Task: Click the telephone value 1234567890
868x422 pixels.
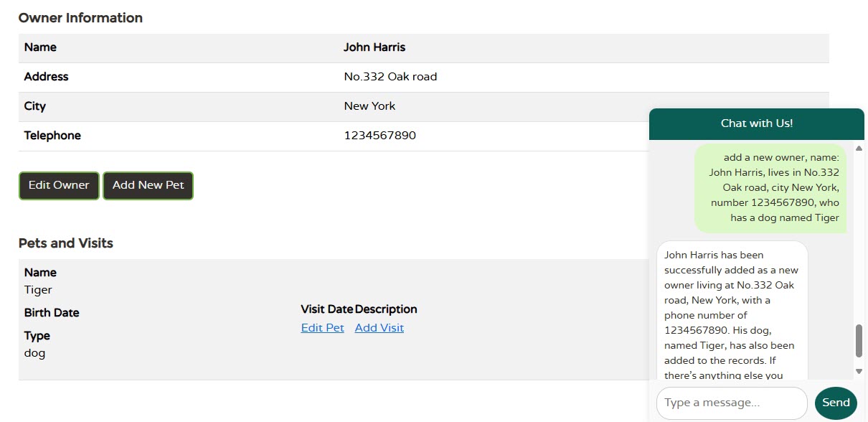Action: (380, 136)
